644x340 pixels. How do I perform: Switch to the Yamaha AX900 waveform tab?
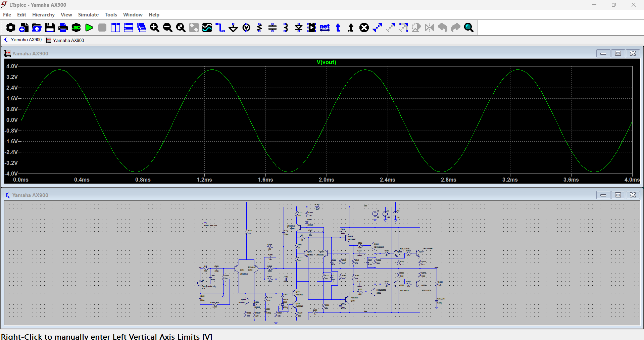tap(65, 40)
